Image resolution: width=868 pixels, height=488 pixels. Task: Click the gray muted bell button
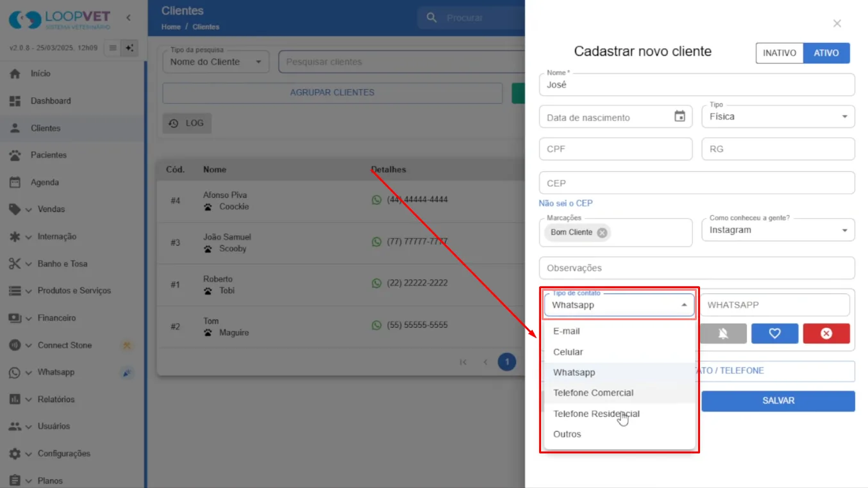pyautogui.click(x=723, y=334)
